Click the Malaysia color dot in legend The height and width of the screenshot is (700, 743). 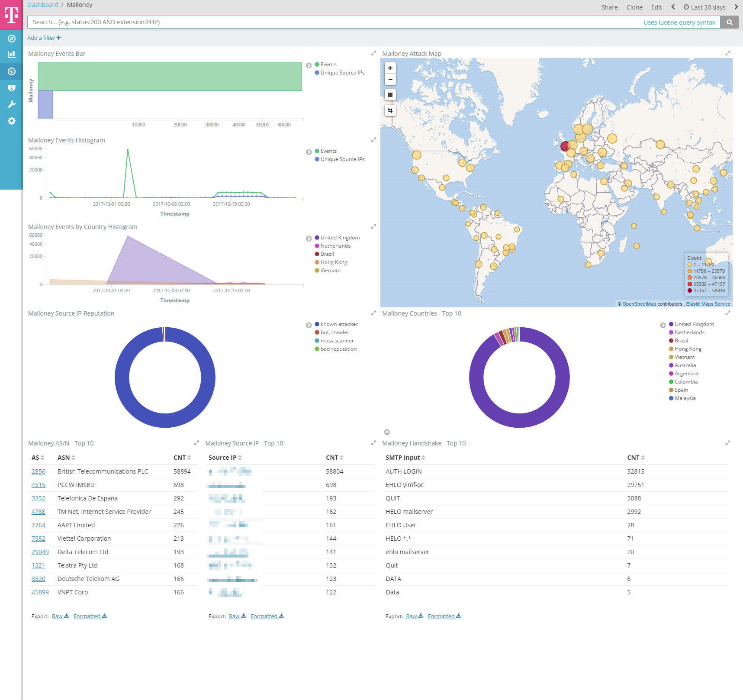tap(671, 398)
